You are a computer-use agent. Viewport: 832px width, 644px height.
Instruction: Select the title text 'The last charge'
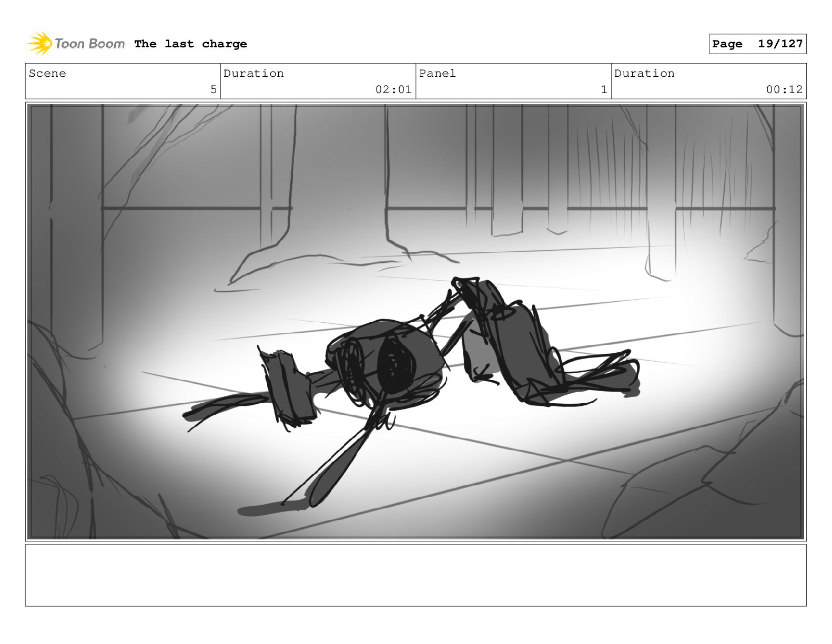tap(190, 44)
